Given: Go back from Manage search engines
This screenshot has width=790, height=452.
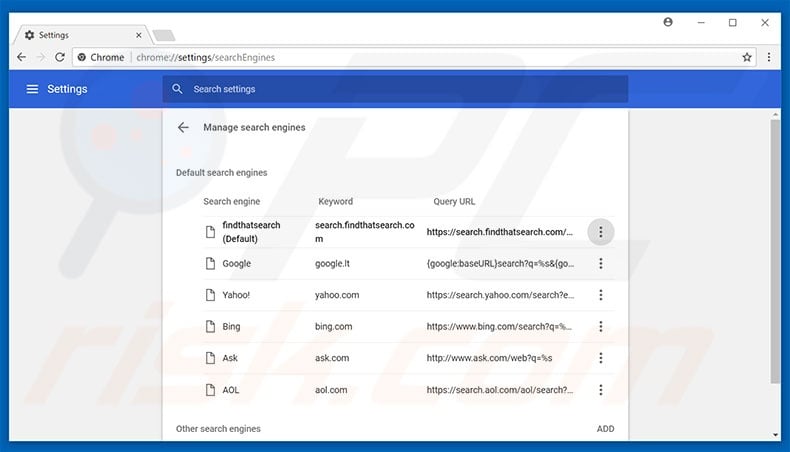Looking at the screenshot, I should pyautogui.click(x=183, y=127).
